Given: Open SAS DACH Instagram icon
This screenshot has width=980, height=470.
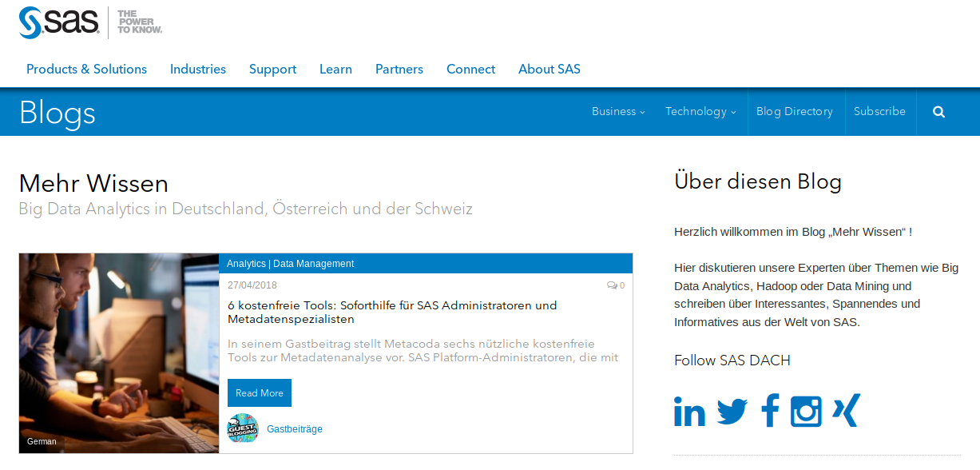Looking at the screenshot, I should 806,411.
